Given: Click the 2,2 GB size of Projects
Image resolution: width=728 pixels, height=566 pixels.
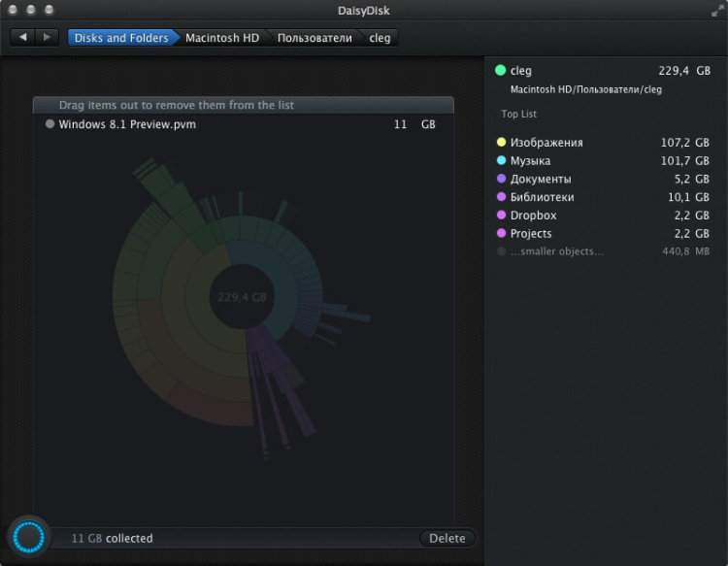Looking at the screenshot, I should (x=692, y=233).
